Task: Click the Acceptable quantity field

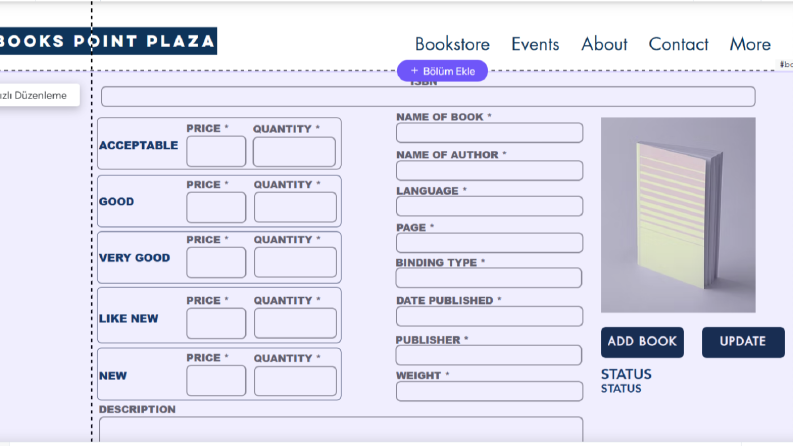Action: (294, 152)
